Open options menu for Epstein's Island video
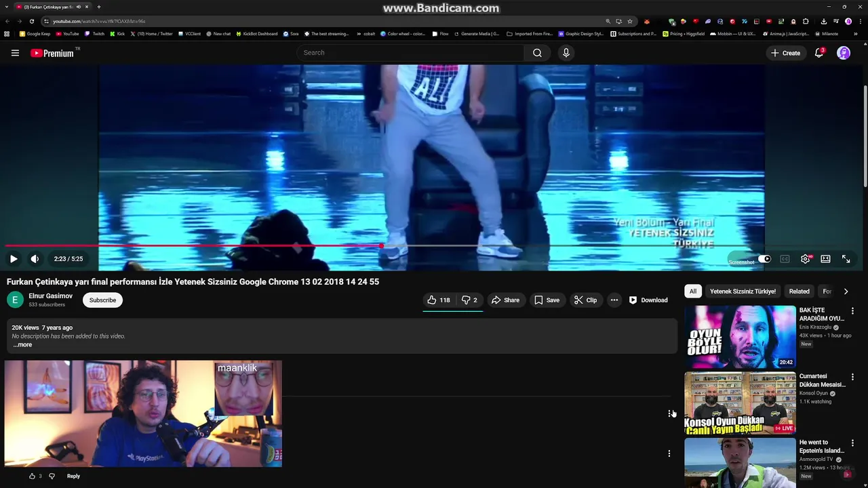Image resolution: width=868 pixels, height=488 pixels. 852,443
